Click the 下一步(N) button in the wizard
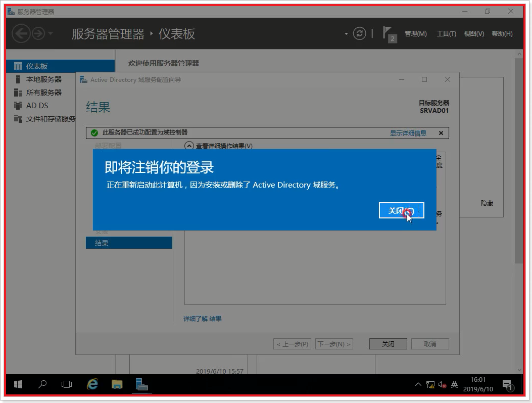The width and height of the screenshot is (532, 403). coord(334,344)
